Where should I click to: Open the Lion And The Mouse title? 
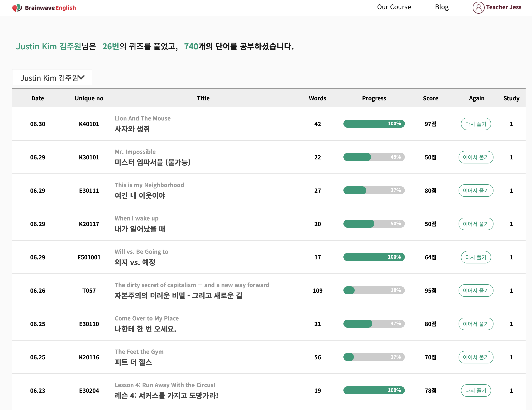click(x=142, y=118)
